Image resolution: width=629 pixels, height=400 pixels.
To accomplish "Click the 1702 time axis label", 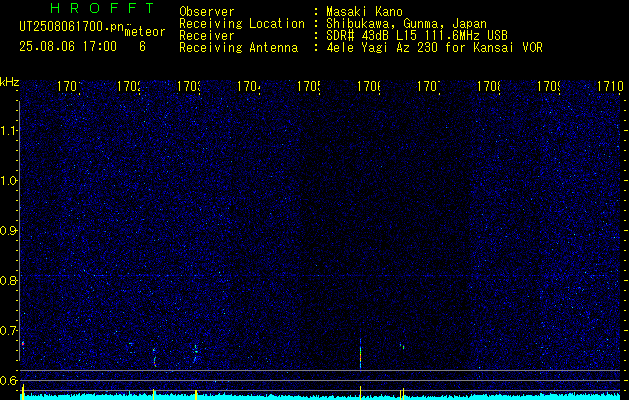I will tap(129, 86).
